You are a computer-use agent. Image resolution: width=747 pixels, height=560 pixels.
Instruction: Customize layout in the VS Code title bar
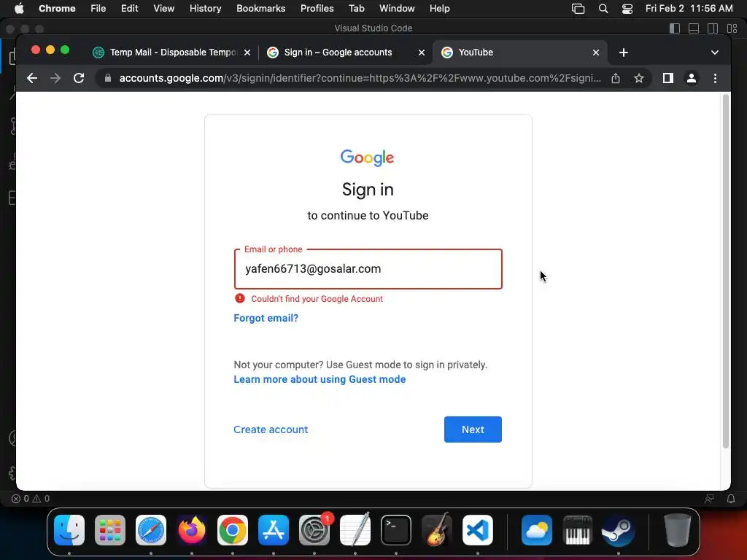732,28
